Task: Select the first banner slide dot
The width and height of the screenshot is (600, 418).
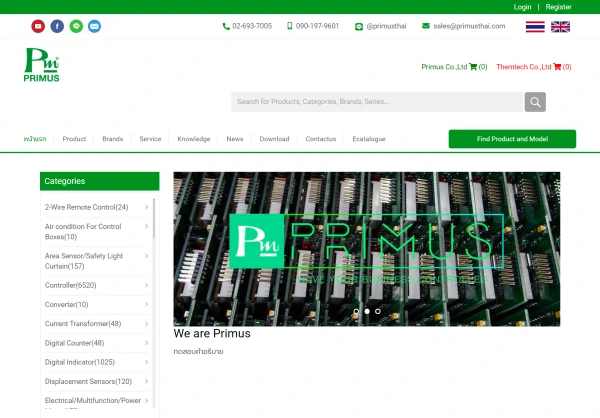Action: (x=356, y=311)
